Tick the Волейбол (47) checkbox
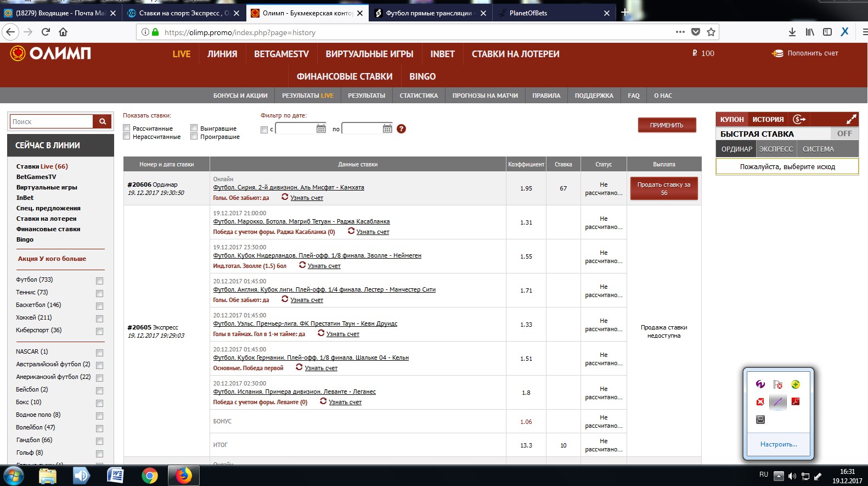The height and width of the screenshot is (486, 868). (99, 428)
